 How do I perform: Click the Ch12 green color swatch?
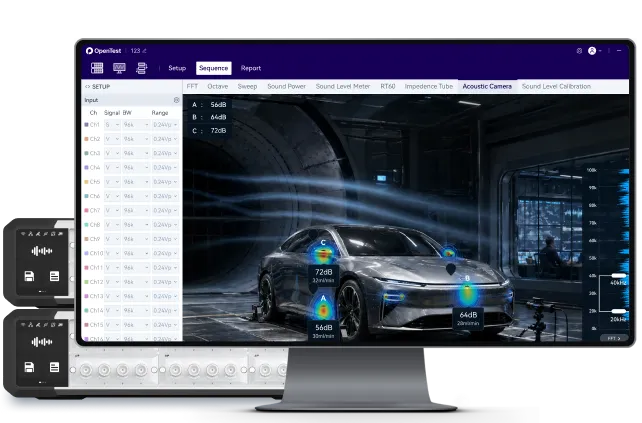(86, 282)
